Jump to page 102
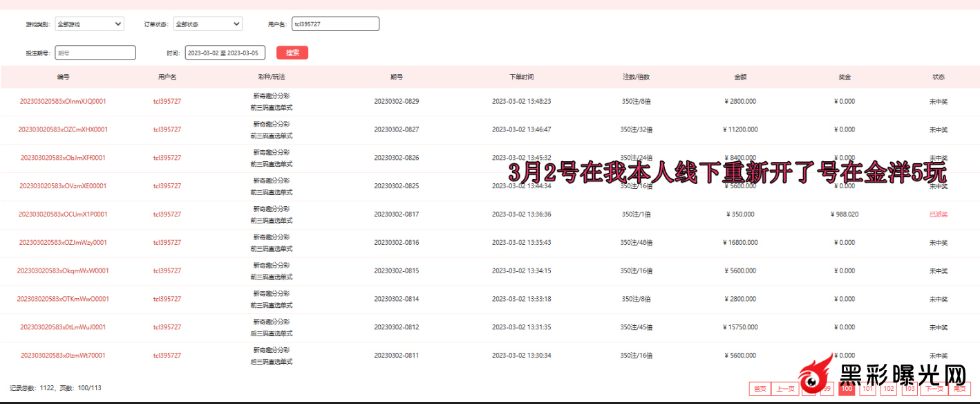Image resolution: width=980 pixels, height=404 pixels. tap(889, 389)
